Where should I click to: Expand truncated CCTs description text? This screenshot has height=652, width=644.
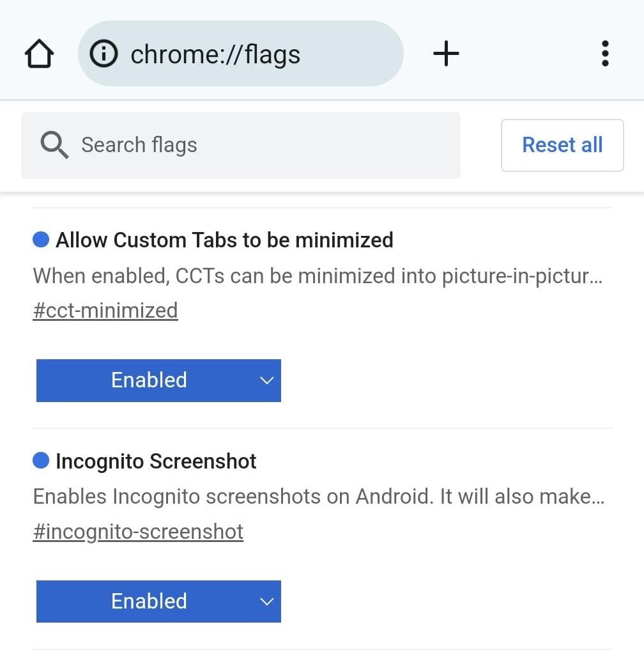coord(318,276)
